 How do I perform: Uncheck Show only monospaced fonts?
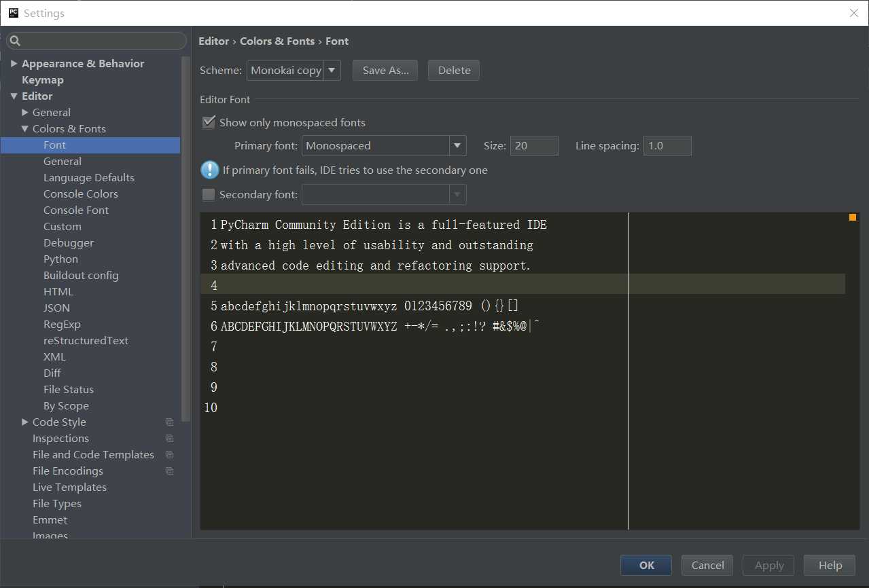pos(209,123)
